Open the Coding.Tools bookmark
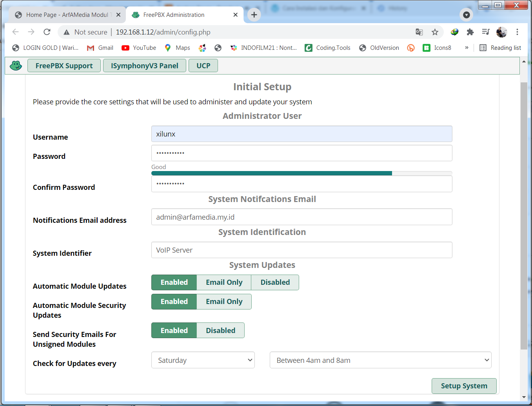Image resolution: width=532 pixels, height=406 pixels. (328, 48)
